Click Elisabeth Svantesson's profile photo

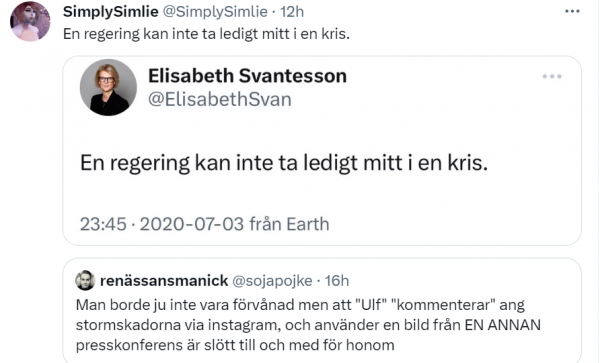click(108, 88)
